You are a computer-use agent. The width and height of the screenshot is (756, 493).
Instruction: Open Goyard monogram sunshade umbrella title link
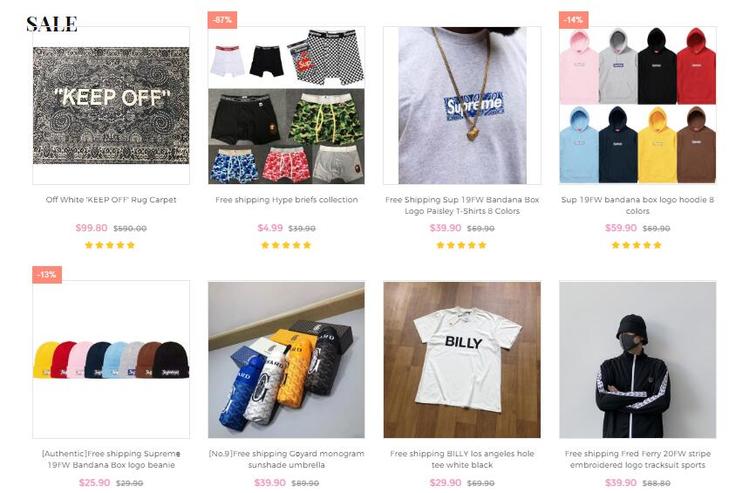(x=286, y=459)
